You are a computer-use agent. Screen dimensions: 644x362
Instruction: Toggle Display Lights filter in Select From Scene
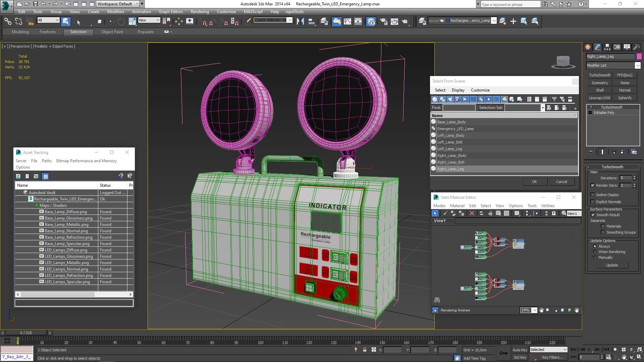(450, 99)
